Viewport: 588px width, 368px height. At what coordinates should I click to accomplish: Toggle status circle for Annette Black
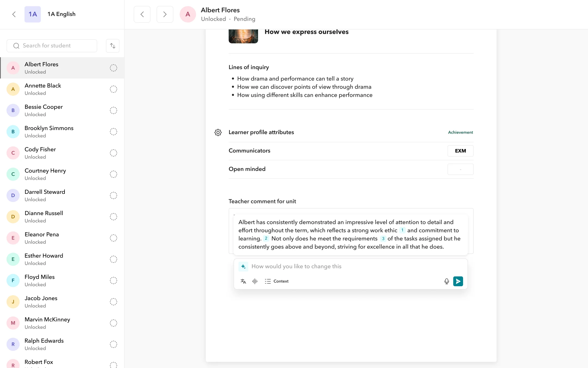tap(114, 89)
